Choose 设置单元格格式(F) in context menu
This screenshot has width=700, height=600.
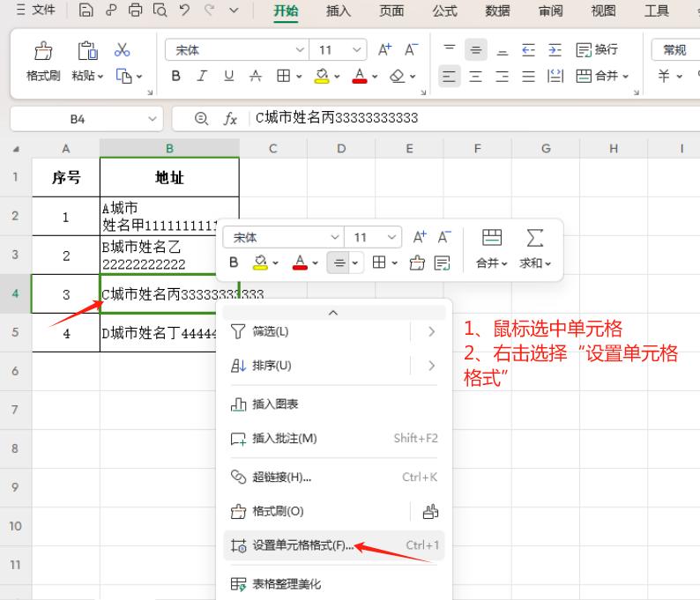[334, 545]
